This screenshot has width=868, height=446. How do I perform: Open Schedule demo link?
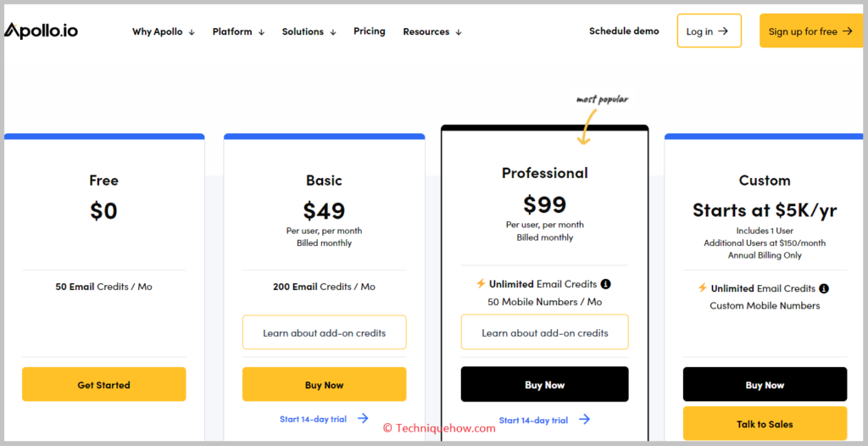pyautogui.click(x=624, y=31)
